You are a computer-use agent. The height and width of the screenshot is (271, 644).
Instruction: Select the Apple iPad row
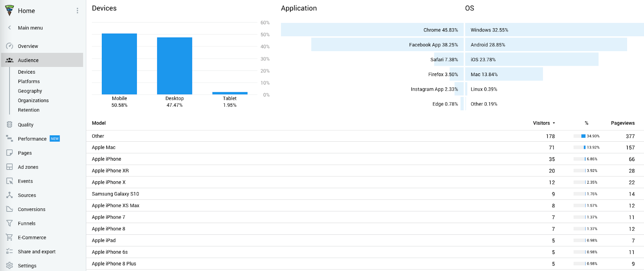click(365, 240)
